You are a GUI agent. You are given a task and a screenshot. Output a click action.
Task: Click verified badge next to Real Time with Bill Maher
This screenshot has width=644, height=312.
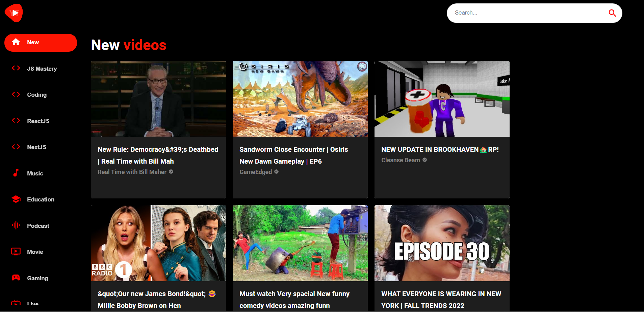coord(171,172)
